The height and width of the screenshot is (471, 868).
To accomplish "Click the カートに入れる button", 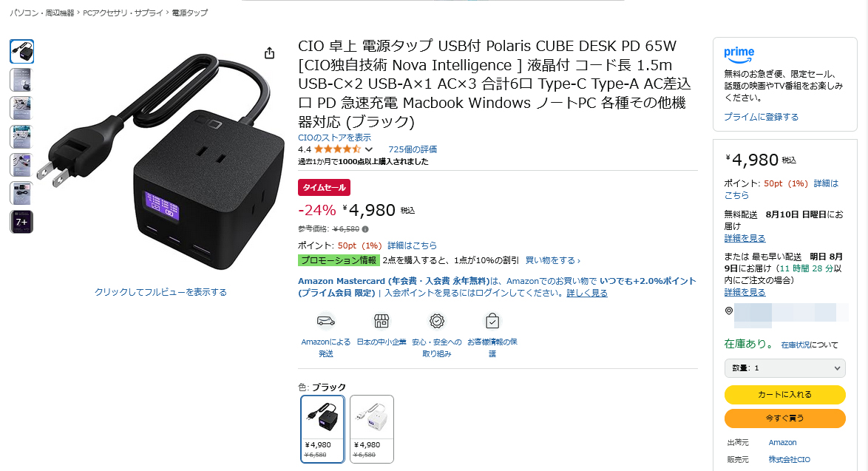I will [x=785, y=395].
